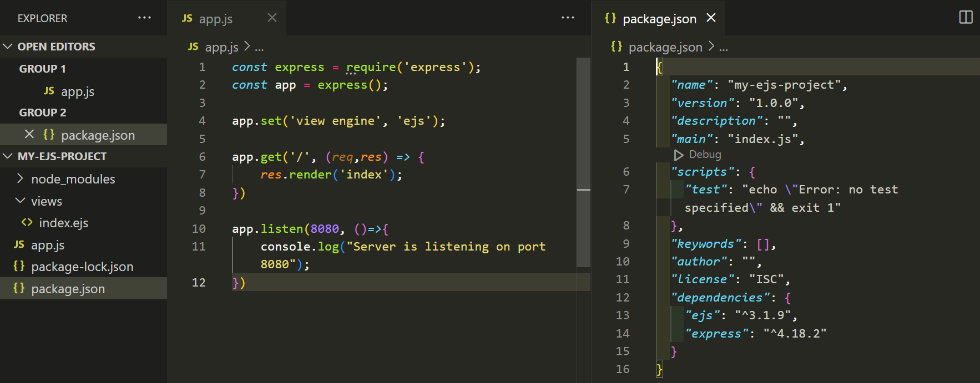Click the app.js breadcrumb label
The height and width of the screenshot is (383, 980).
[x=221, y=47]
